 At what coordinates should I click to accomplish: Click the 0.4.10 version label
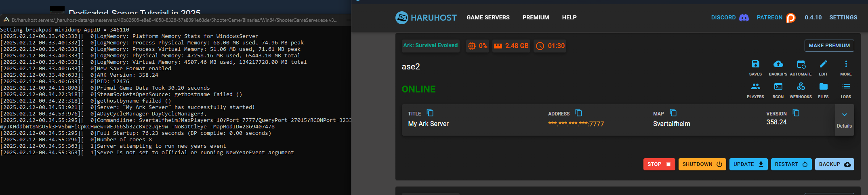coord(813,18)
